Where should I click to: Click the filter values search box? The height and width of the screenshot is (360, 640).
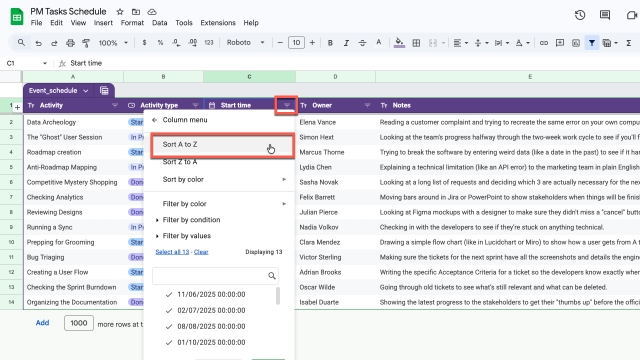click(x=216, y=276)
